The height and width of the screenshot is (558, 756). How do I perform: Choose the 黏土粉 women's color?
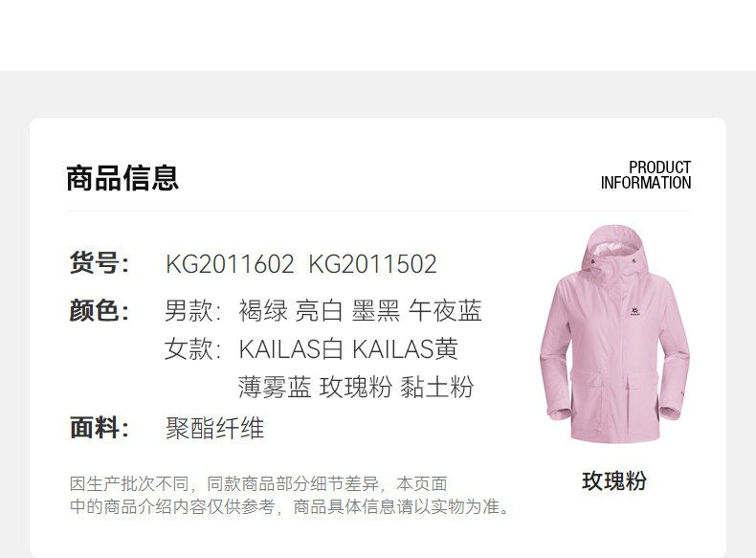click(x=437, y=388)
